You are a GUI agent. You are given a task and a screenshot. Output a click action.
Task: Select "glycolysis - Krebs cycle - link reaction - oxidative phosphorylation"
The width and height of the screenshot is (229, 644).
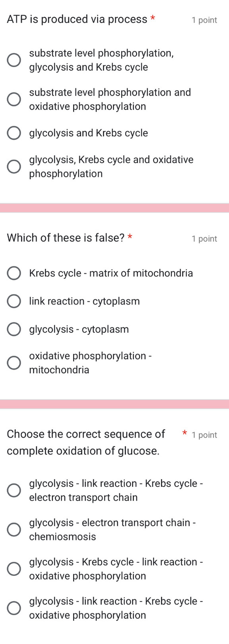14,569
